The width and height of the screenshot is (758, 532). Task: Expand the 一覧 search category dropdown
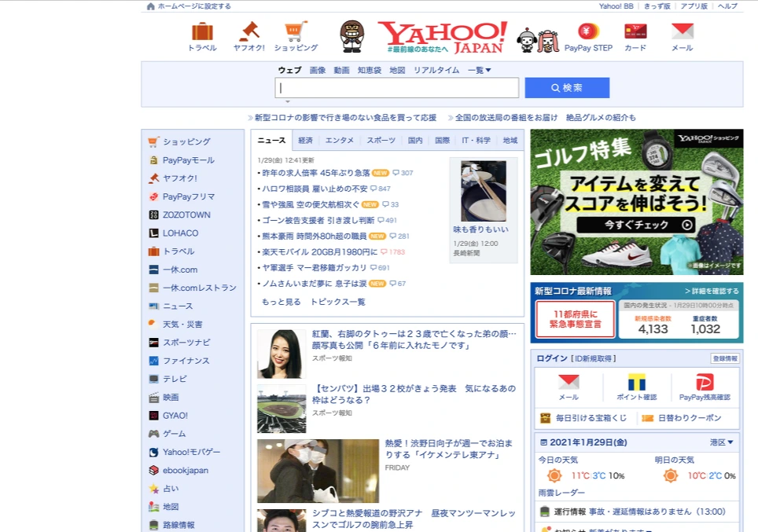point(480,70)
